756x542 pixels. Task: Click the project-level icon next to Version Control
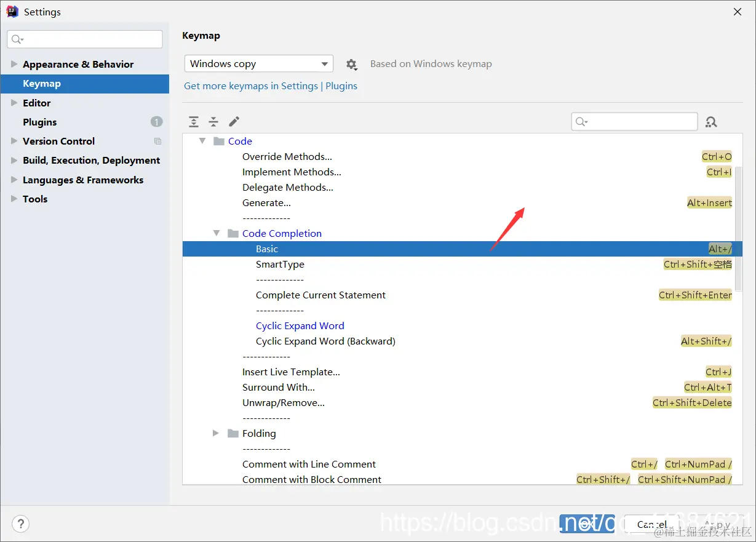(x=157, y=141)
